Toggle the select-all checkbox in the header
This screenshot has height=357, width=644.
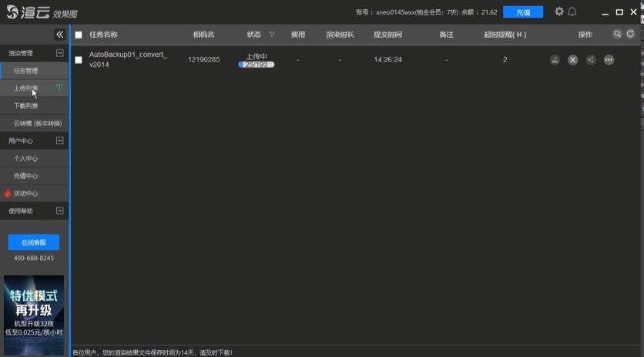pos(79,35)
